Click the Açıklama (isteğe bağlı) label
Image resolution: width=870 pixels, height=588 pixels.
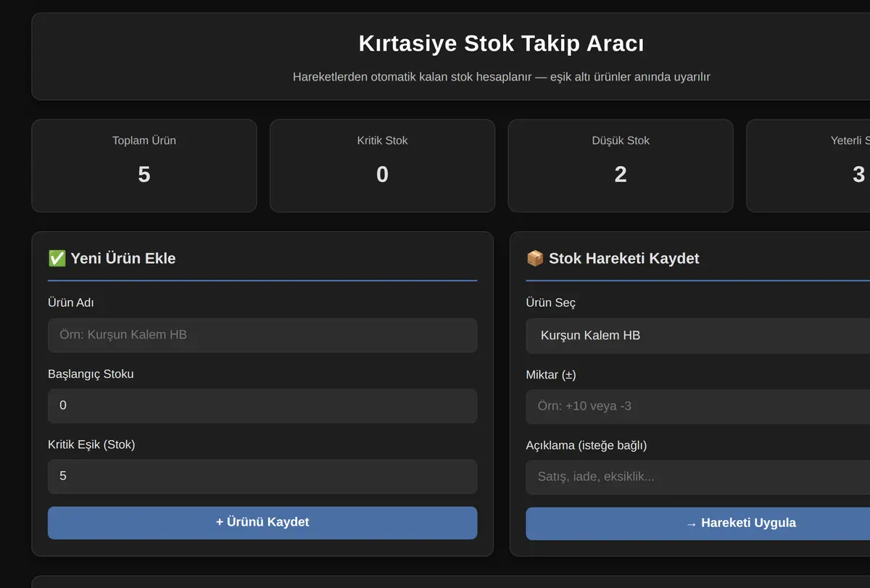click(x=587, y=445)
